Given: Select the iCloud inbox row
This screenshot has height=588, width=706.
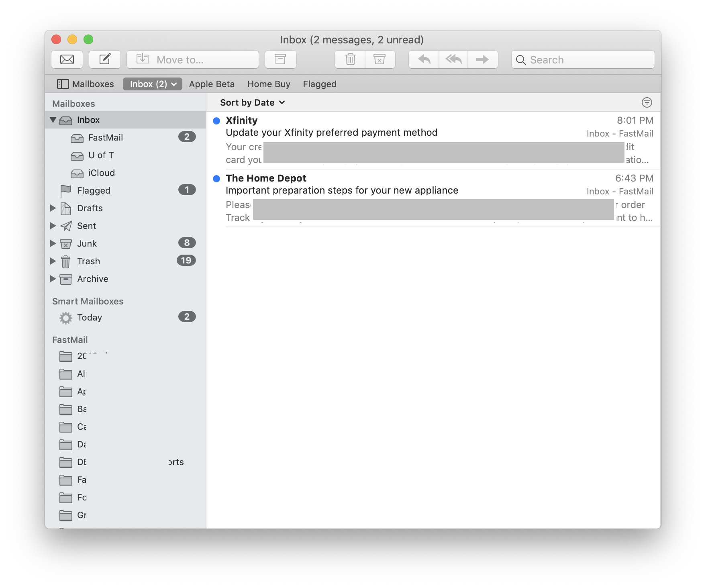Looking at the screenshot, I should (x=125, y=173).
